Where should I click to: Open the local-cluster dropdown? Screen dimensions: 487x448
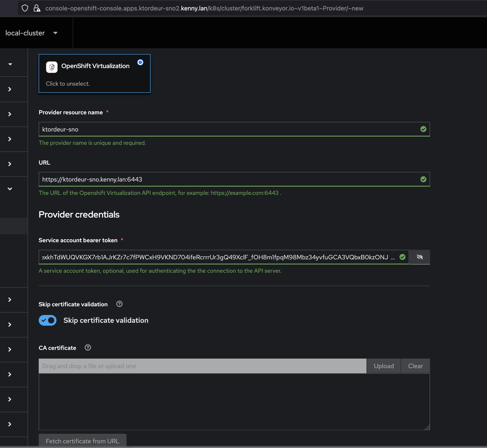[32, 33]
